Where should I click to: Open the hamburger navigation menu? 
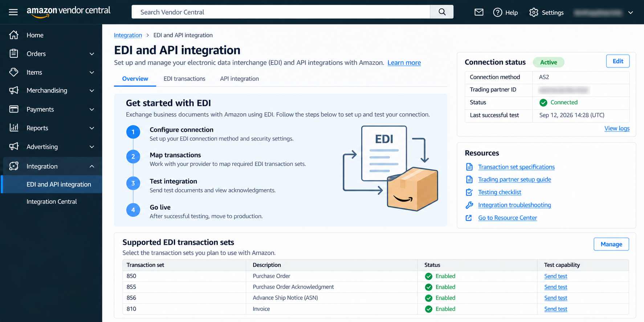click(x=13, y=12)
